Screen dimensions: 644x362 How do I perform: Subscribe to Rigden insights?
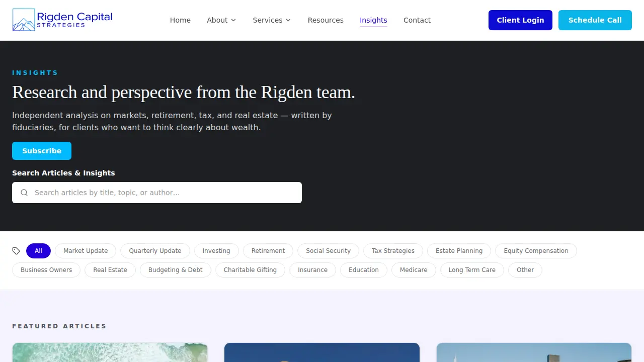(42, 151)
